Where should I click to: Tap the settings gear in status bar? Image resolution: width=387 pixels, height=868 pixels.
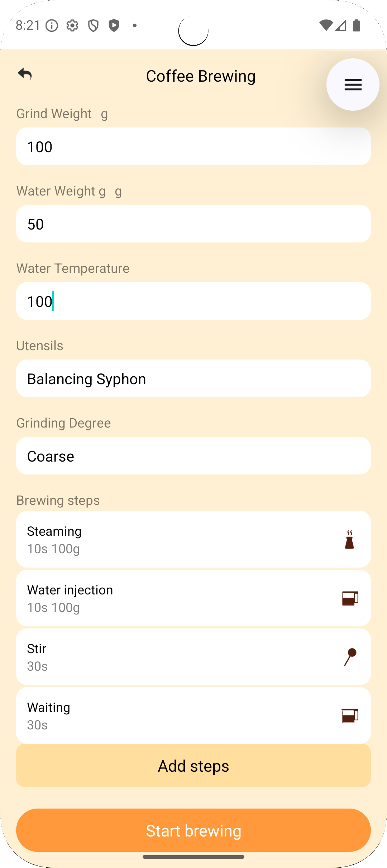72,25
